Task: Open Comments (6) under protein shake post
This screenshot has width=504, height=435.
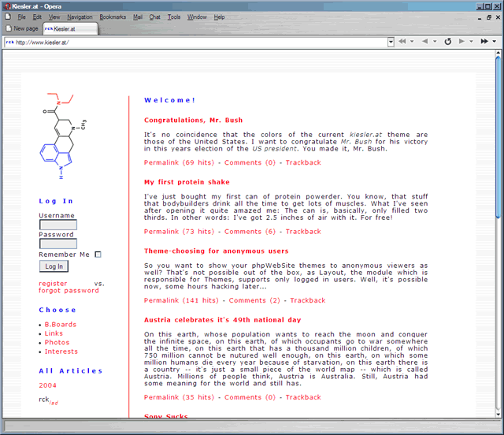Action: pyautogui.click(x=250, y=232)
